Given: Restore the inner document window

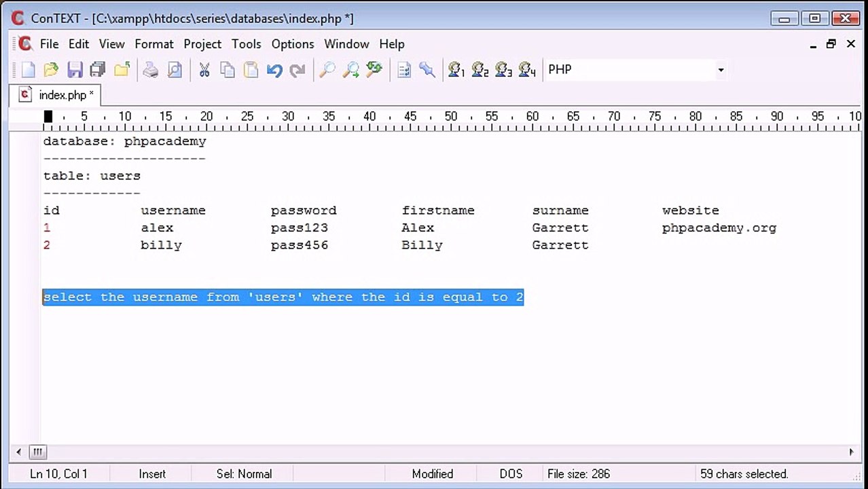Looking at the screenshot, I should point(831,44).
